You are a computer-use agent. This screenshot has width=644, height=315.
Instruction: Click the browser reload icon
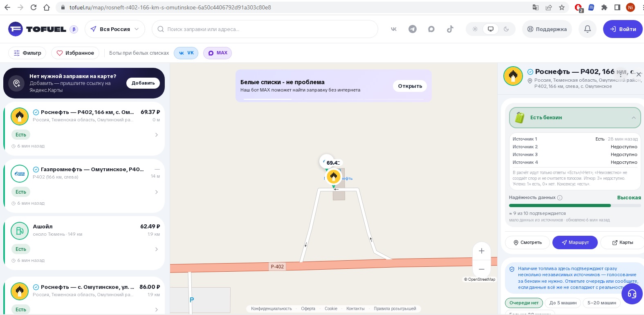(34, 7)
